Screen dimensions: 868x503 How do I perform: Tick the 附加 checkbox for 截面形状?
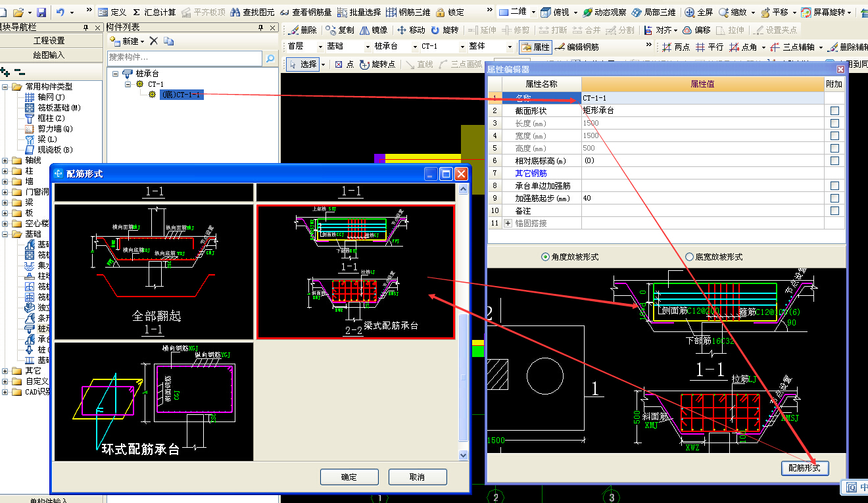point(834,110)
